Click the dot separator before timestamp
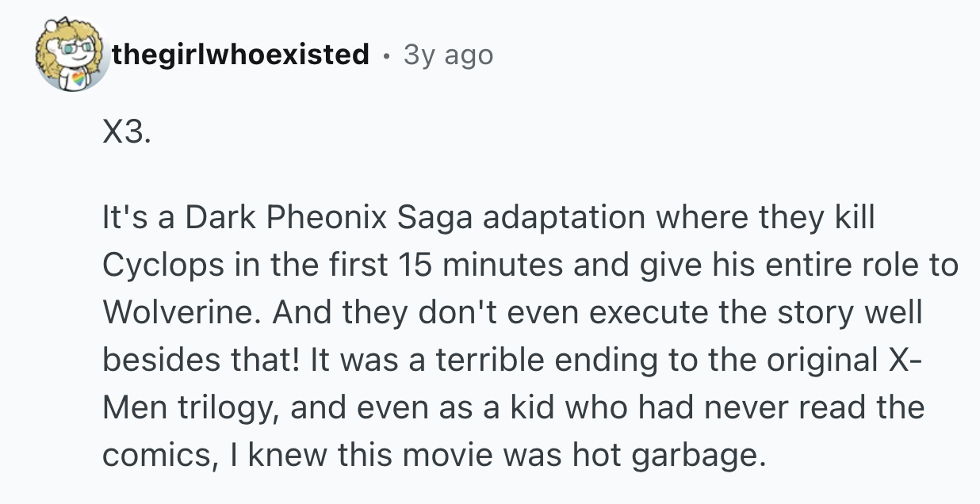The height and width of the screenshot is (504, 980). 386,55
